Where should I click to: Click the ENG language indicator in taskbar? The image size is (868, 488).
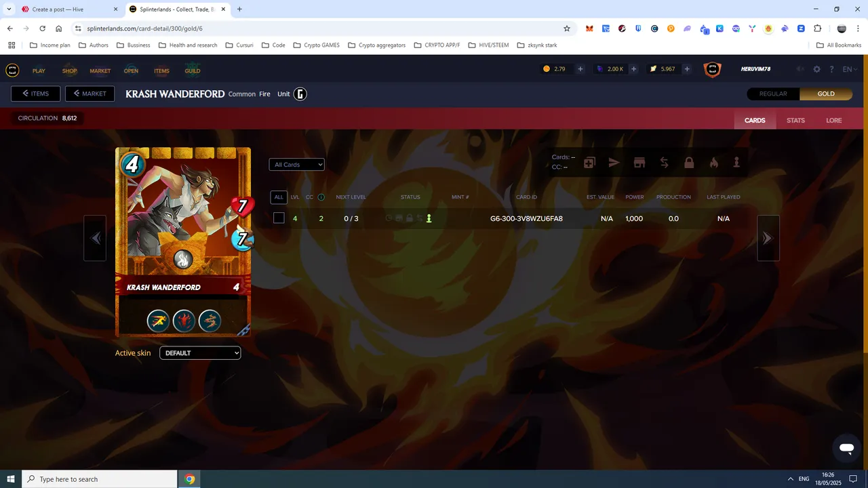[x=804, y=479]
